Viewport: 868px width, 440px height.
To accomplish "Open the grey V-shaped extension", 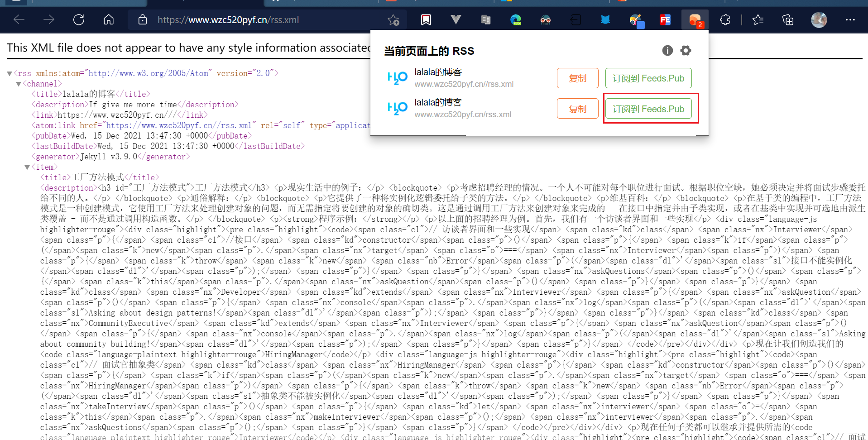I will click(456, 19).
